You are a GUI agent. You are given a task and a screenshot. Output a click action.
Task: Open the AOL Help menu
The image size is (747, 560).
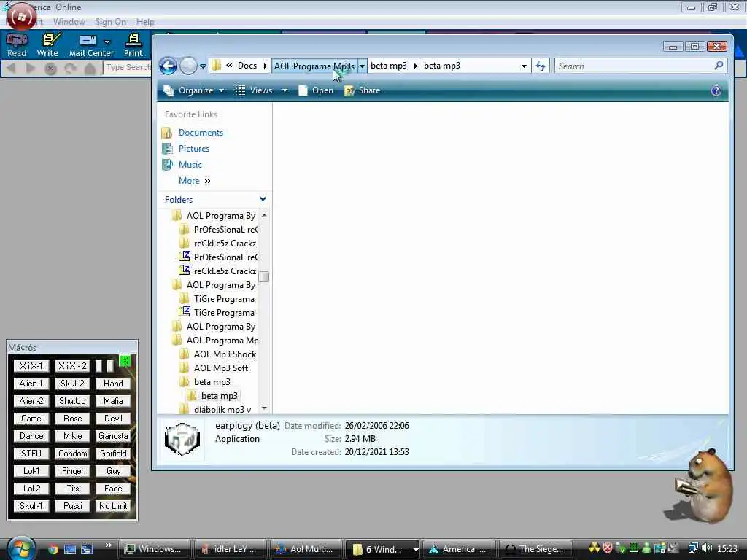click(x=145, y=22)
